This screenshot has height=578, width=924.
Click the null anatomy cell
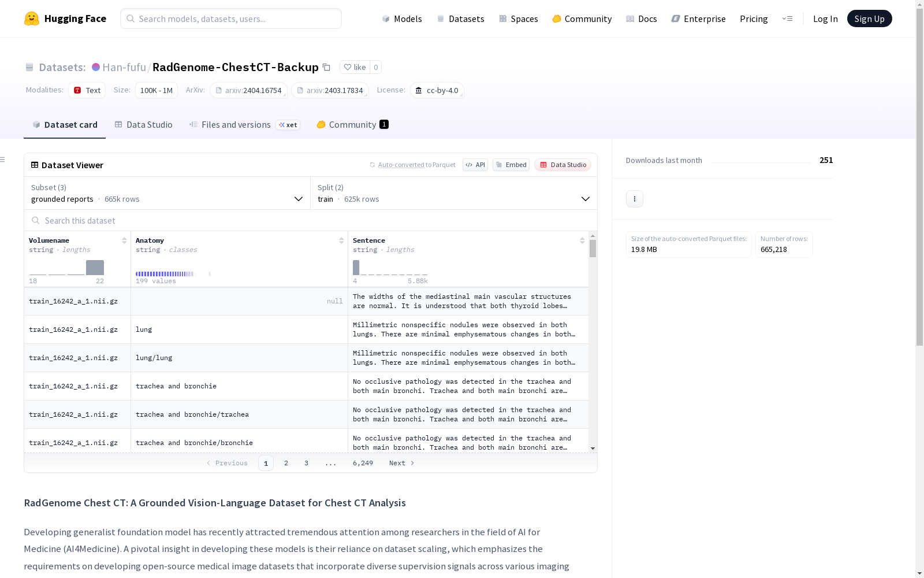tap(239, 301)
